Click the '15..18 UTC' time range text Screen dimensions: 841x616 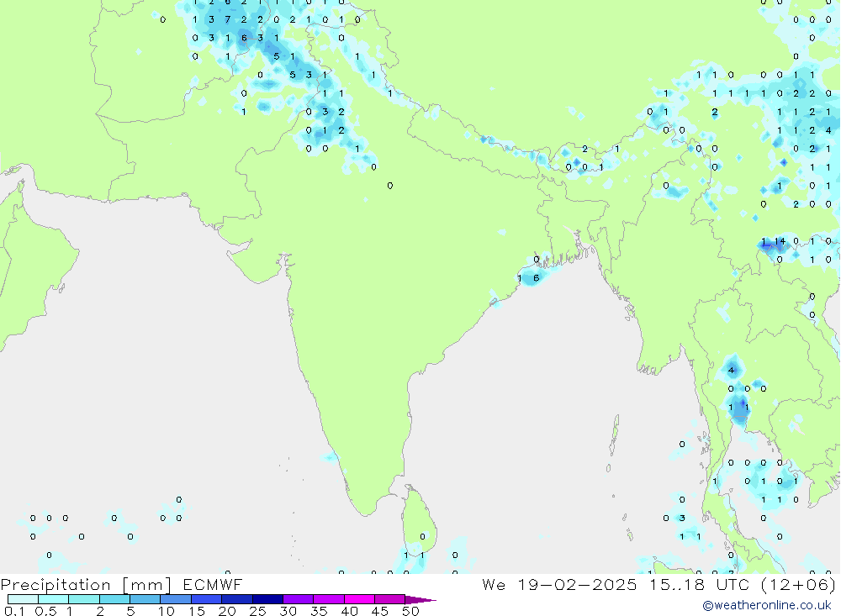pyautogui.click(x=699, y=584)
